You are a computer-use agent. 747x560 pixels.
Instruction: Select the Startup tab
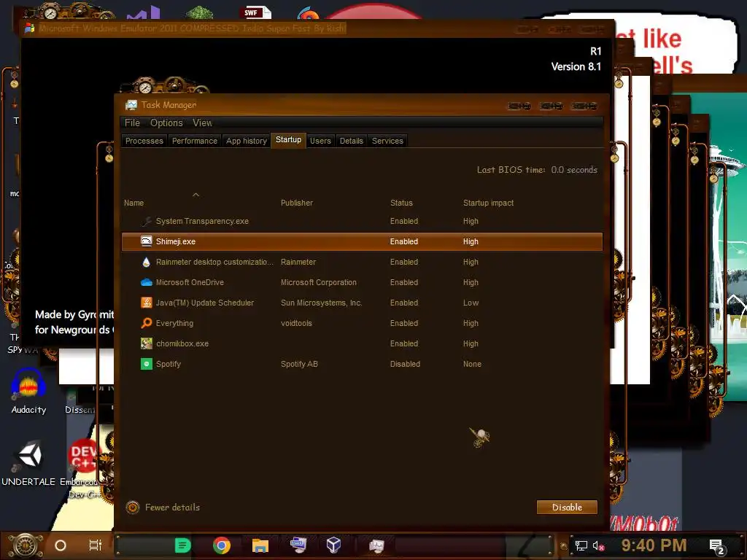(288, 140)
